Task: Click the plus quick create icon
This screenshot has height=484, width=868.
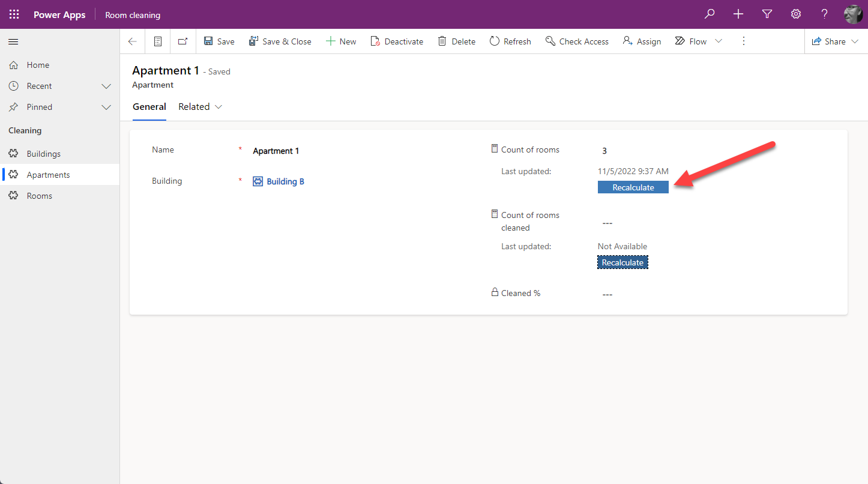Action: click(738, 14)
